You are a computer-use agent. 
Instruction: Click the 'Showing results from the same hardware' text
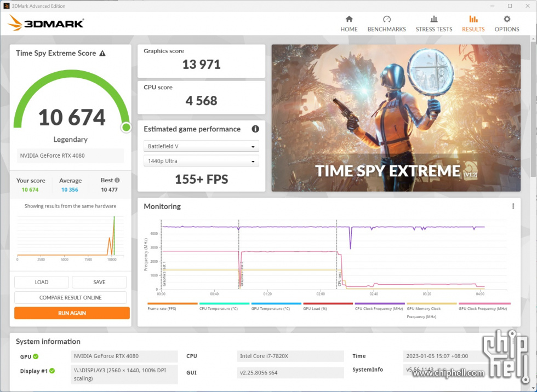coord(71,206)
